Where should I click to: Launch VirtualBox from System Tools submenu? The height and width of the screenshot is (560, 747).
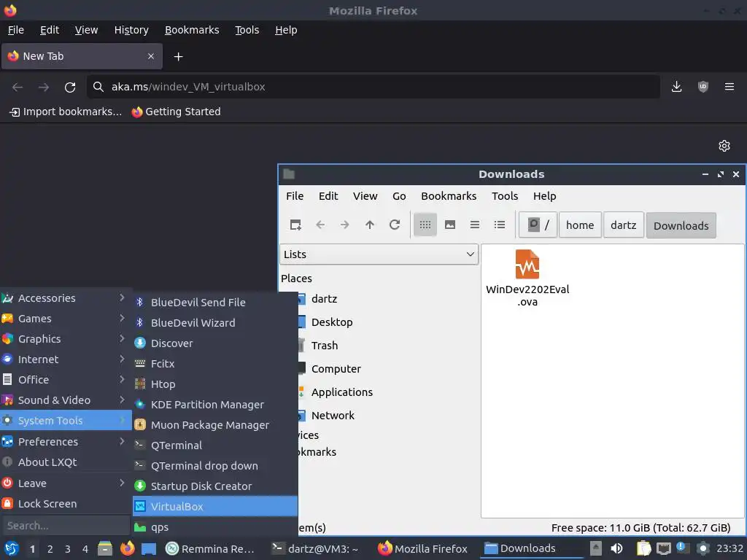point(215,506)
